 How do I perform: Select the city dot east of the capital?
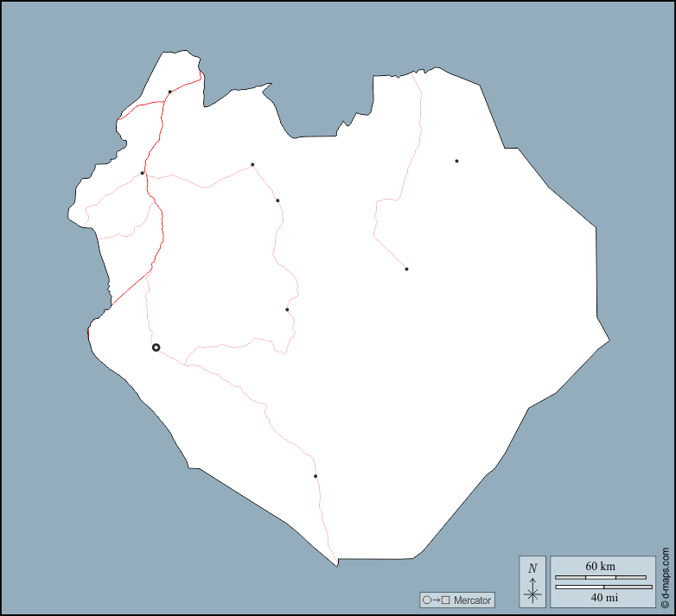pyautogui.click(x=287, y=309)
